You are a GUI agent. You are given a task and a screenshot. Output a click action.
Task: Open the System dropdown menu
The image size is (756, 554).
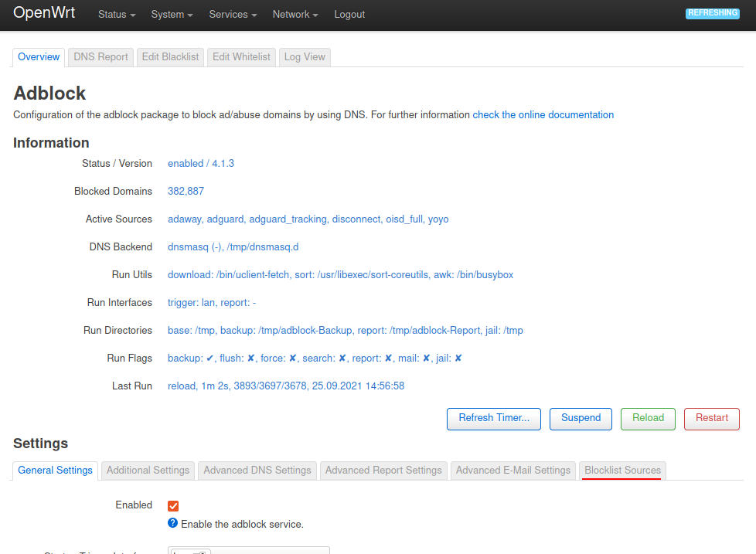click(172, 15)
